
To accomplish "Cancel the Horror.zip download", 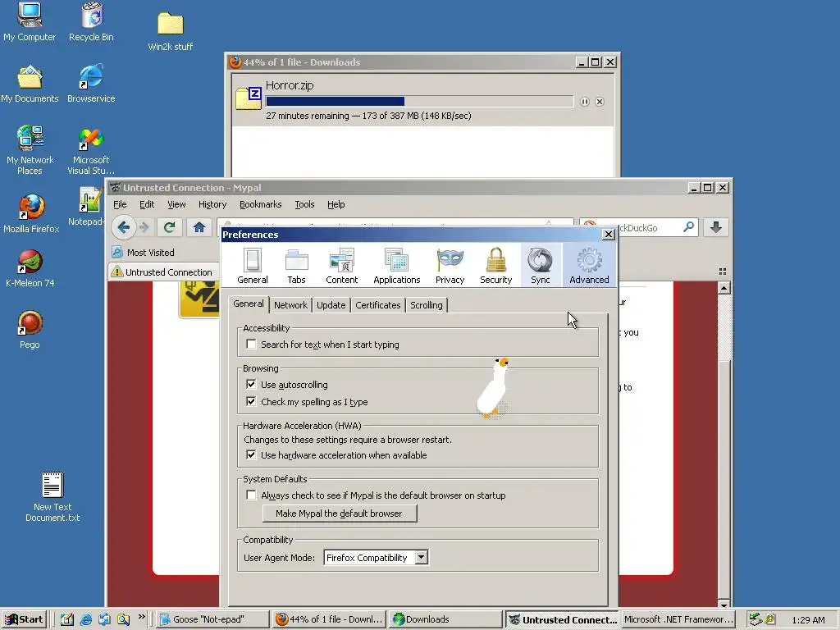I will [600, 102].
